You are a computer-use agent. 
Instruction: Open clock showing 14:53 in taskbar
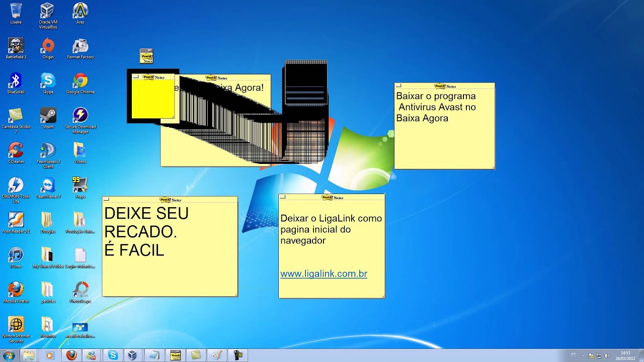point(625,355)
